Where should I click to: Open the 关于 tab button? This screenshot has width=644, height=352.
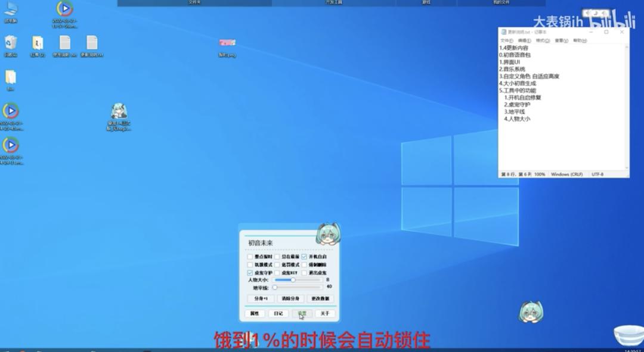(x=325, y=313)
